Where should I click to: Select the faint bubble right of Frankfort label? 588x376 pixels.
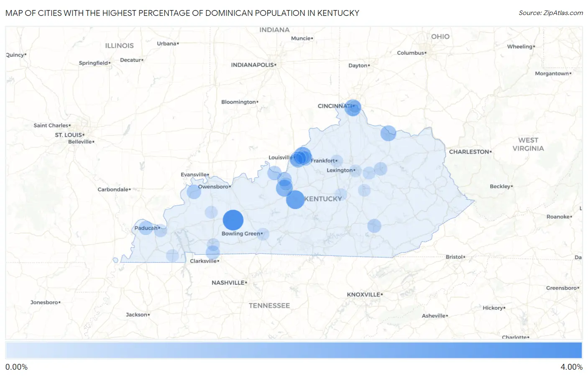(x=337, y=161)
